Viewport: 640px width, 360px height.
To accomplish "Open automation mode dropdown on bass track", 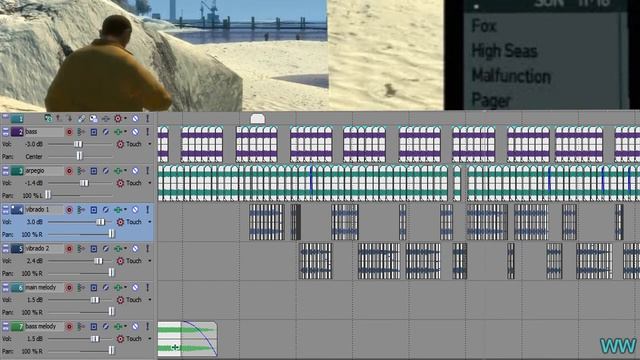I will pyautogui.click(x=150, y=144).
